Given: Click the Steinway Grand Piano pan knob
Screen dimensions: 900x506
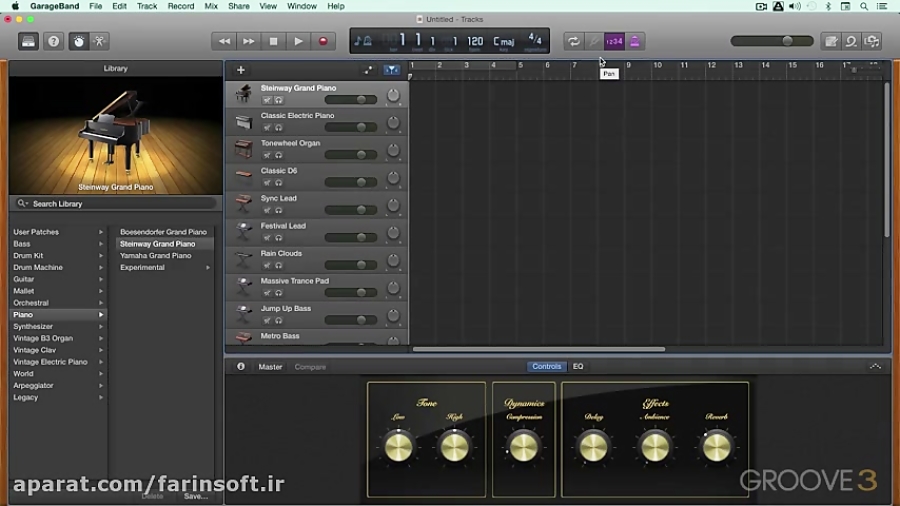Looking at the screenshot, I should coord(393,95).
